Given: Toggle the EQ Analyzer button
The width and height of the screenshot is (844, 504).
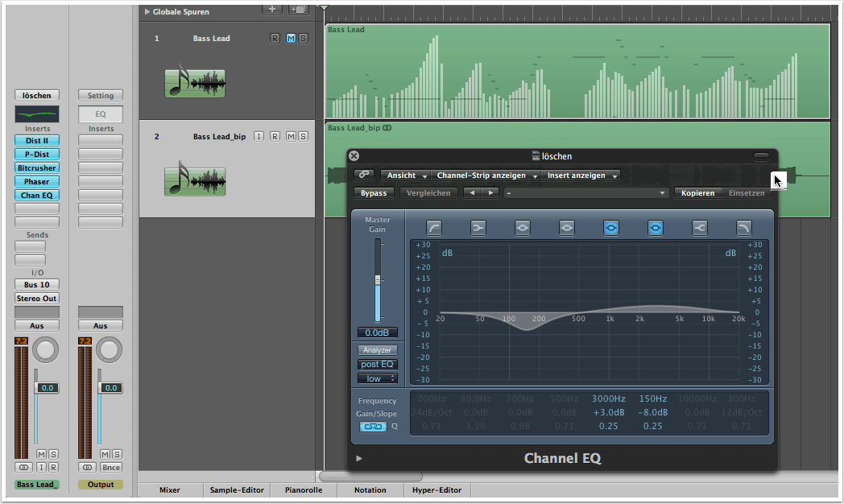Looking at the screenshot, I should coord(377,350).
